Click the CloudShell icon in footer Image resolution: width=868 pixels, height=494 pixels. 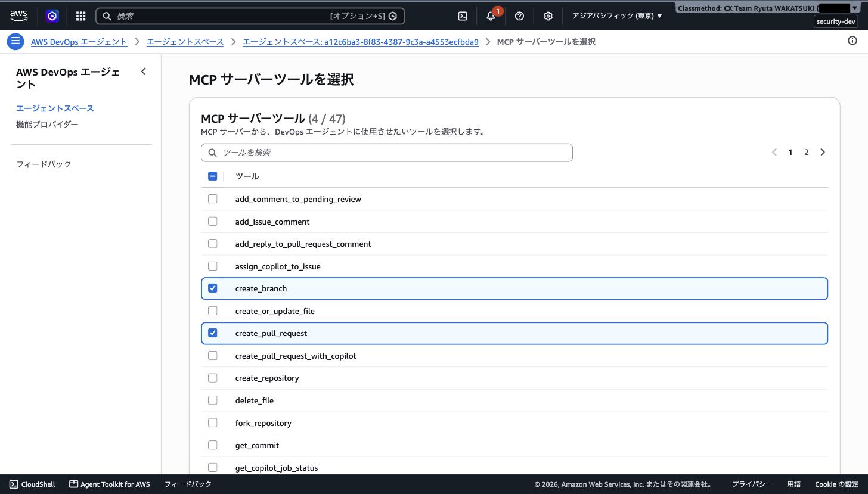click(x=14, y=484)
